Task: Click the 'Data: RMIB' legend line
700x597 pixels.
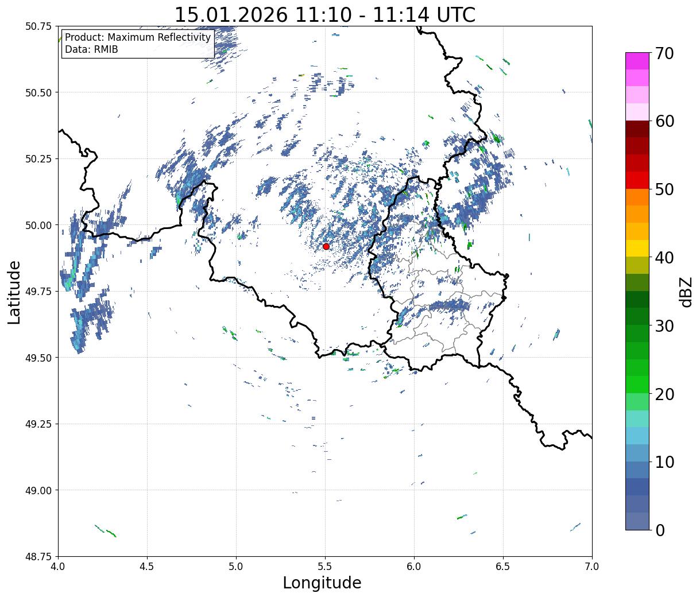Action: 91,50
